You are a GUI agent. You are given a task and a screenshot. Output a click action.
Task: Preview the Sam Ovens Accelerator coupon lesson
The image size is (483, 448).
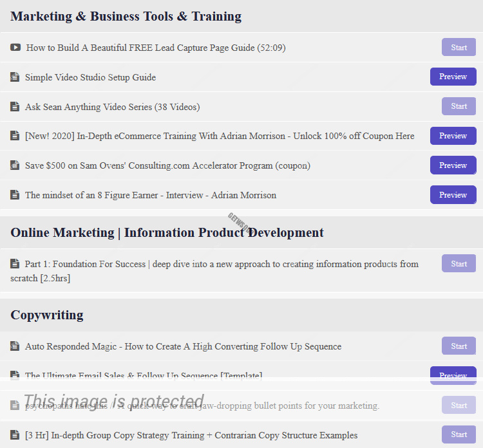(x=453, y=165)
